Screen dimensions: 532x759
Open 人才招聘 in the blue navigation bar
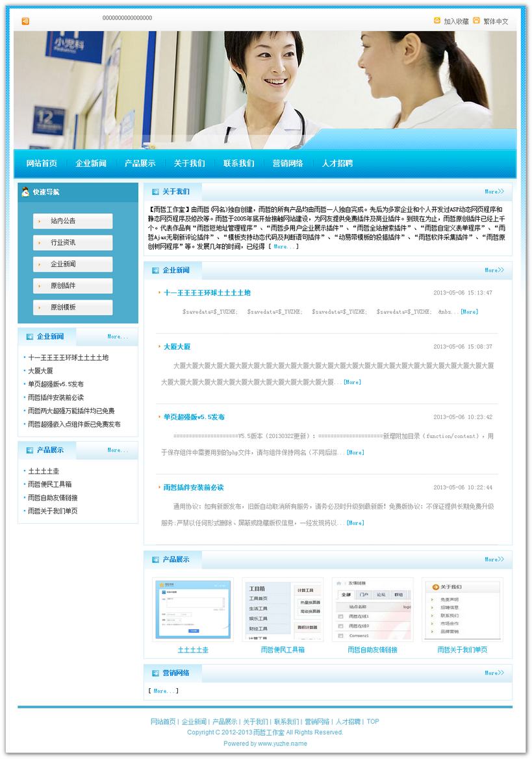click(337, 163)
